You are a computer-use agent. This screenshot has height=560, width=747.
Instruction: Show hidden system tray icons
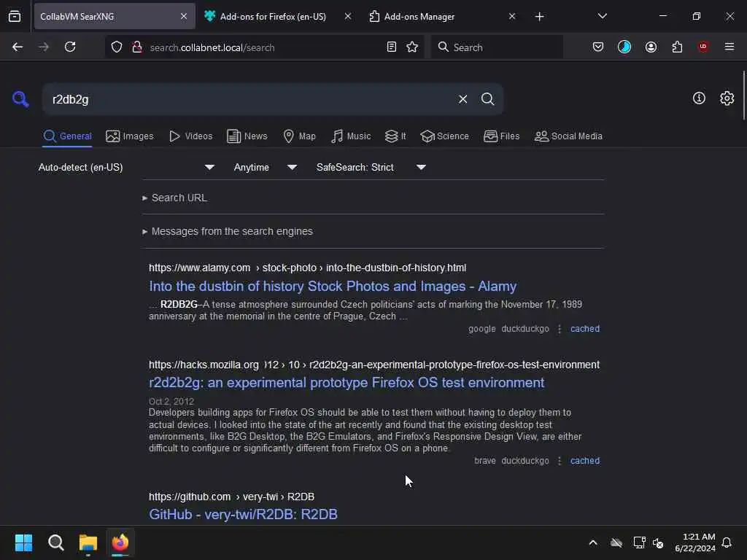pyautogui.click(x=593, y=542)
